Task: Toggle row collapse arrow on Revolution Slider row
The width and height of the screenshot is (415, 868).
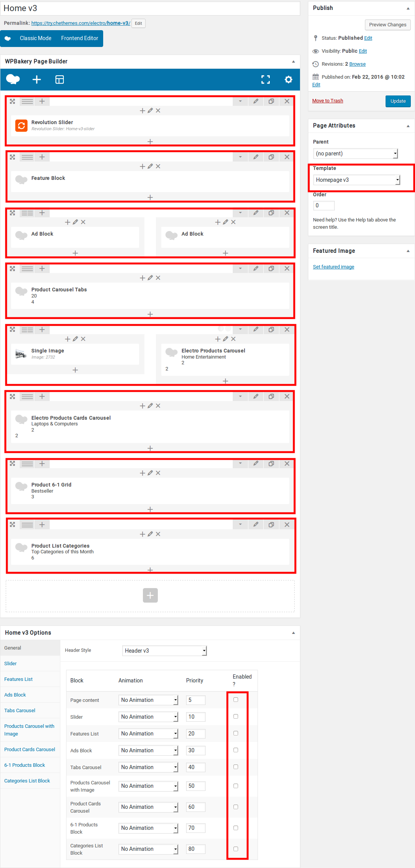Action: click(x=240, y=101)
